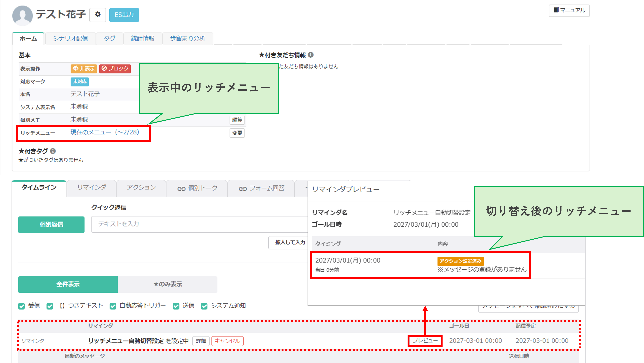This screenshot has width=644, height=363.
Task: Click 変更 to change the rich menu
Action: tap(237, 133)
